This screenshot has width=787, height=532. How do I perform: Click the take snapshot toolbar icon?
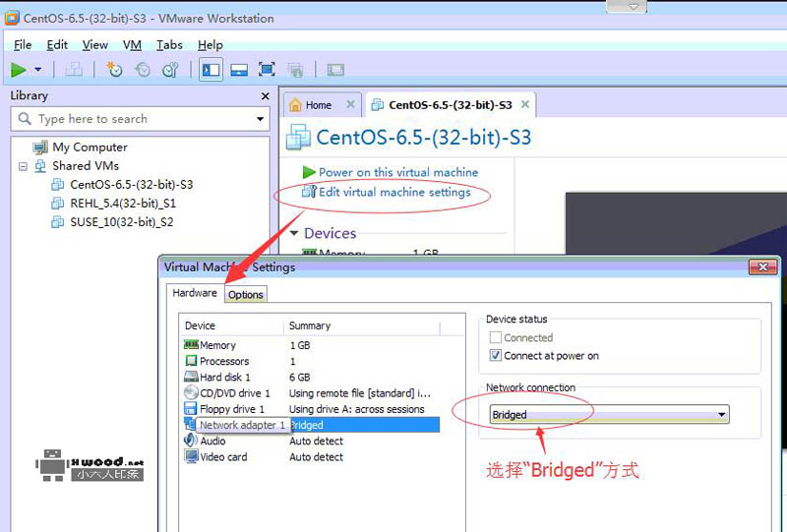(x=115, y=70)
